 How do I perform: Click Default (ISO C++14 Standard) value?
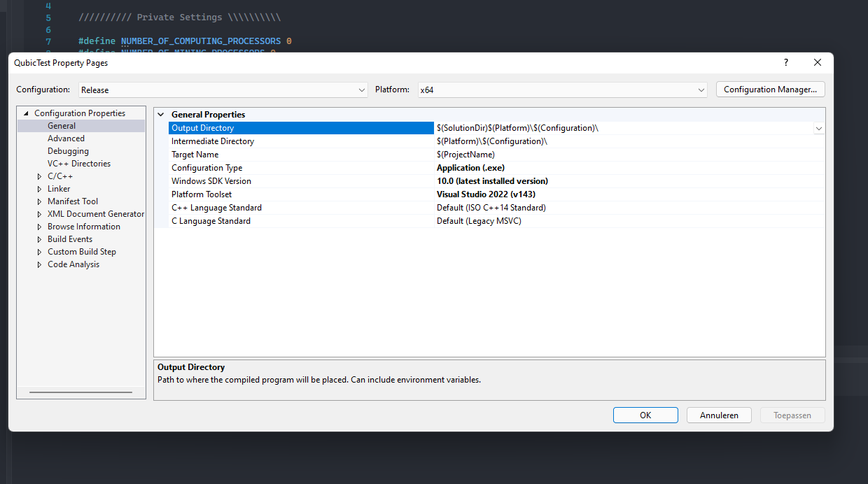pos(491,208)
